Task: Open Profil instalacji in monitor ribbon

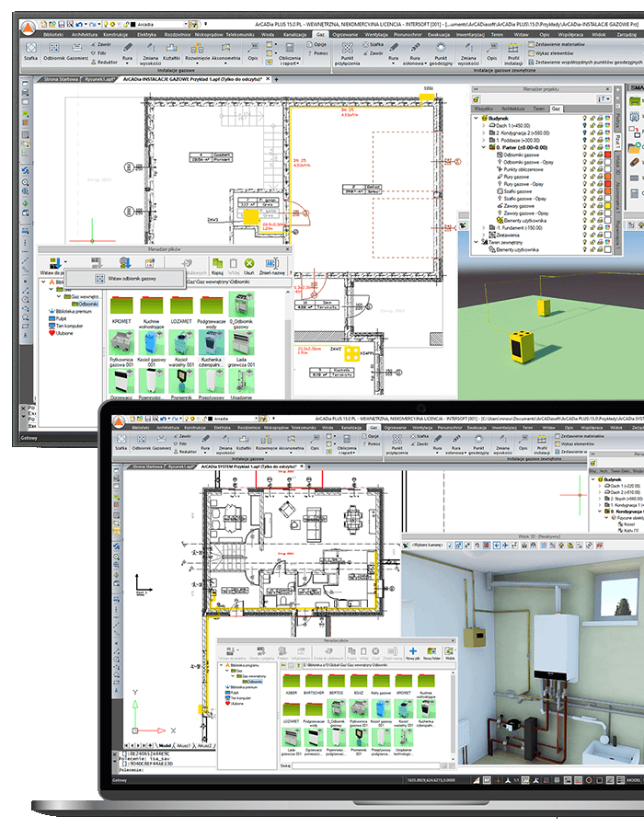Action: [x=513, y=54]
